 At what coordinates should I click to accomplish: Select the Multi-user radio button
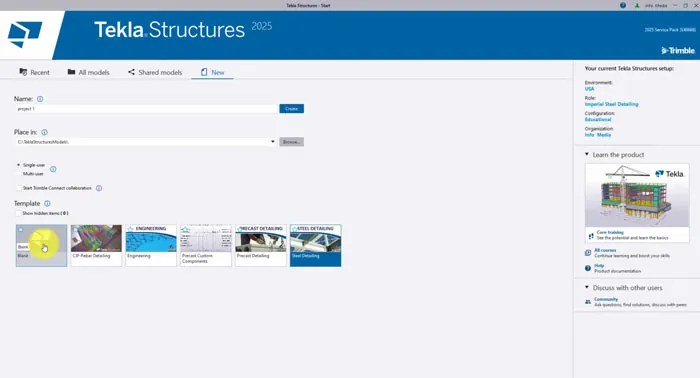tap(19, 174)
